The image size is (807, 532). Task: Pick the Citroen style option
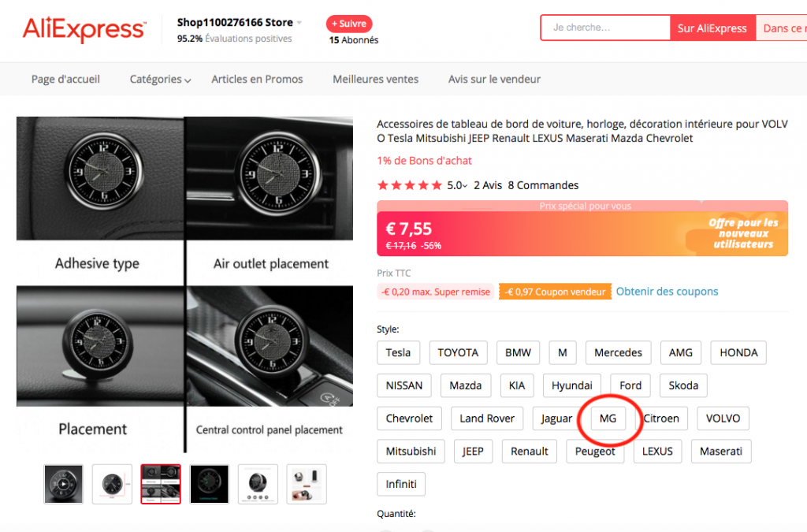661,419
